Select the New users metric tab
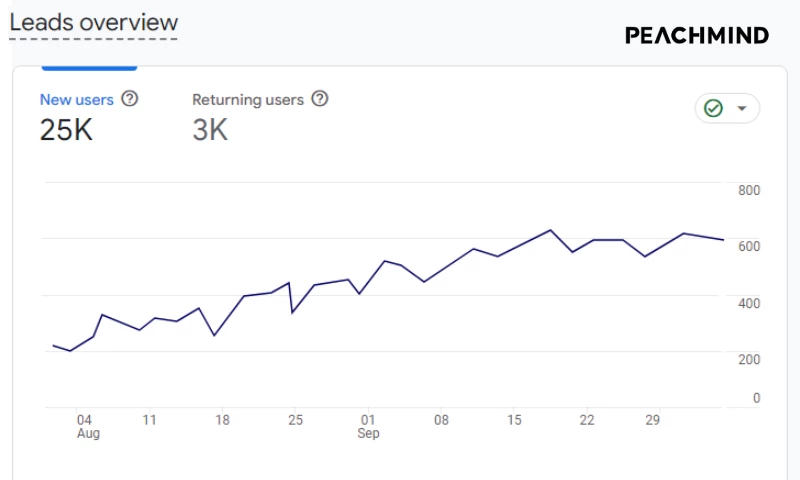This screenshot has width=800, height=480. [x=77, y=100]
